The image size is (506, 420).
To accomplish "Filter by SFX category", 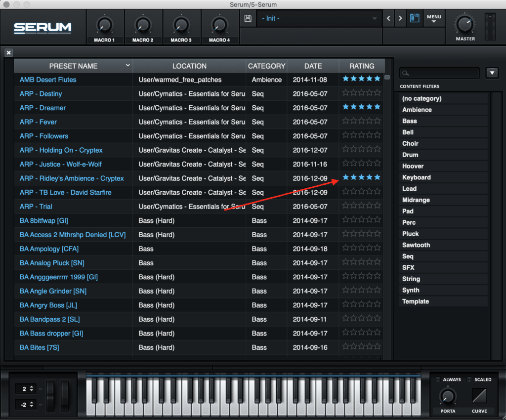I will pos(443,268).
